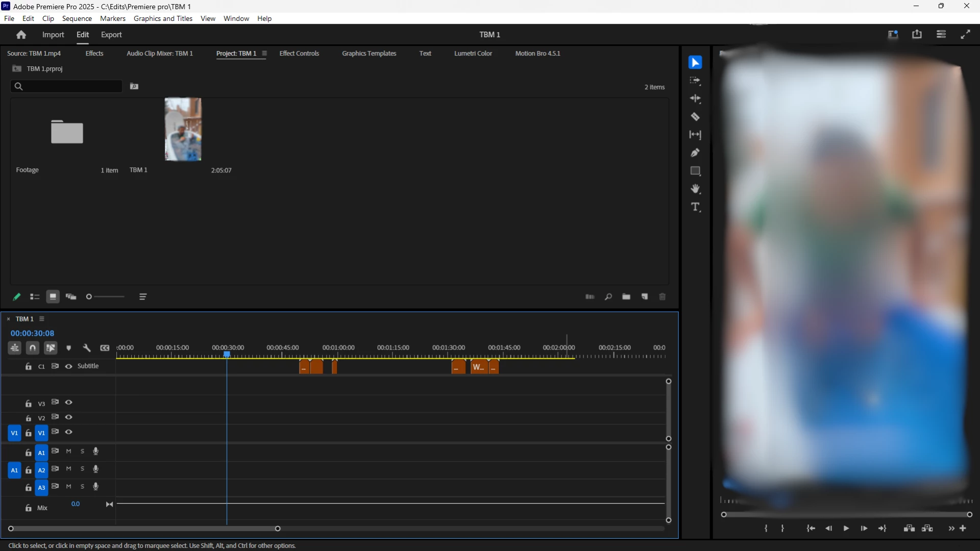980x551 pixels.
Task: Select the Razor tool
Action: (x=695, y=117)
